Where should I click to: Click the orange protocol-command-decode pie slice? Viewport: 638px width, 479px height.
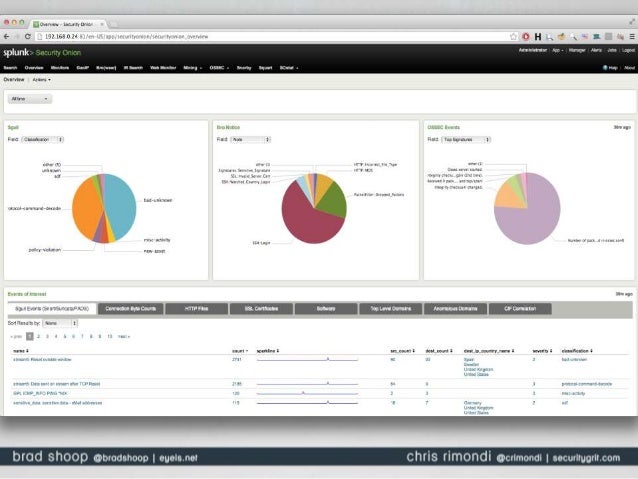point(85,208)
